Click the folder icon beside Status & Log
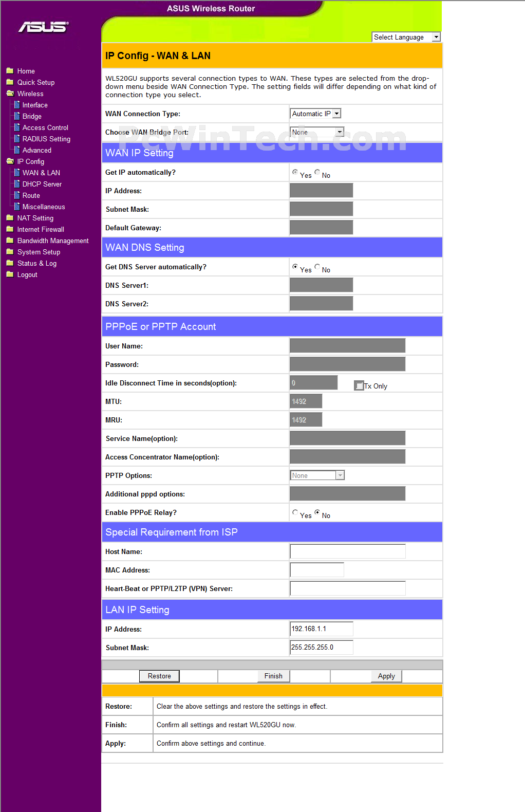 click(x=10, y=263)
